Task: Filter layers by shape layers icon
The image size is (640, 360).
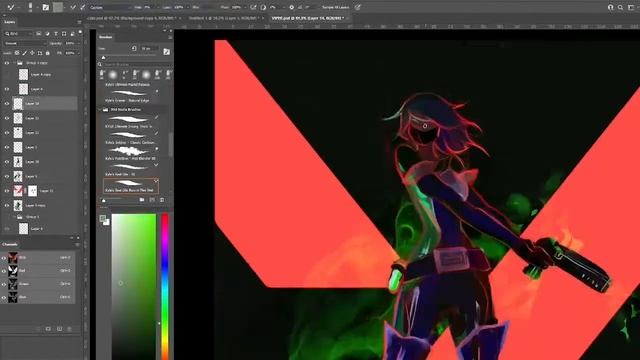Action: click(64, 34)
